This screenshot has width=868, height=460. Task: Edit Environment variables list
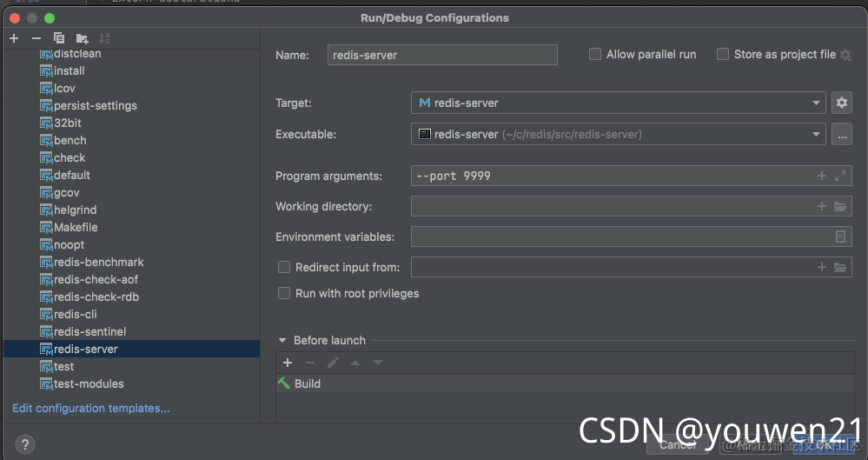840,237
